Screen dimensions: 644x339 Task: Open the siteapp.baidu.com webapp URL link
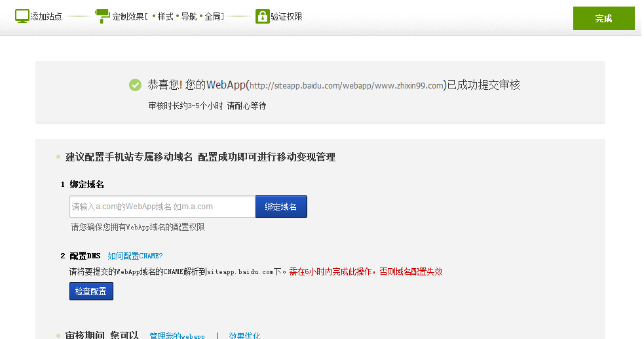[347, 85]
